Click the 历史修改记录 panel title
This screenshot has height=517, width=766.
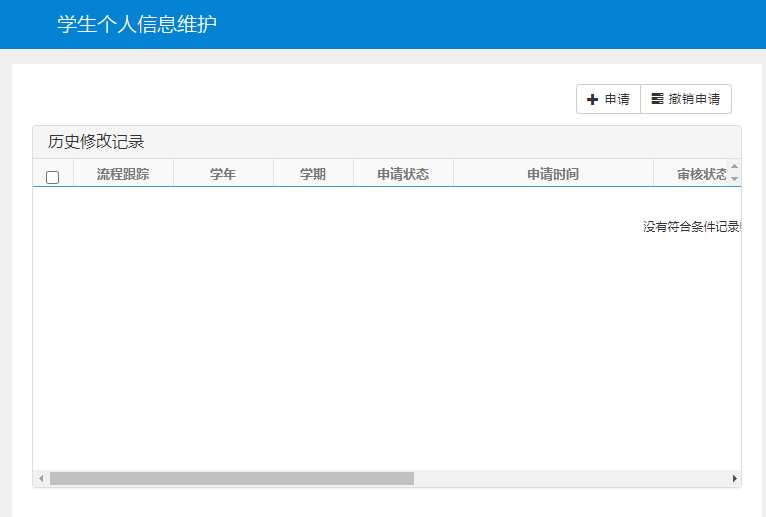[96, 142]
